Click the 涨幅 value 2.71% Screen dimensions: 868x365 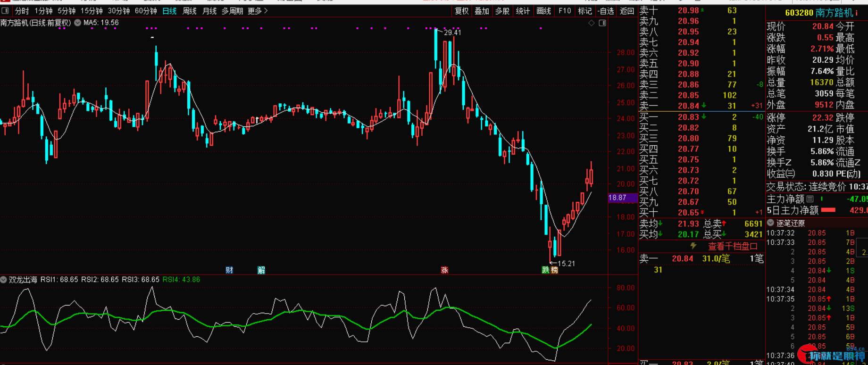(x=822, y=49)
